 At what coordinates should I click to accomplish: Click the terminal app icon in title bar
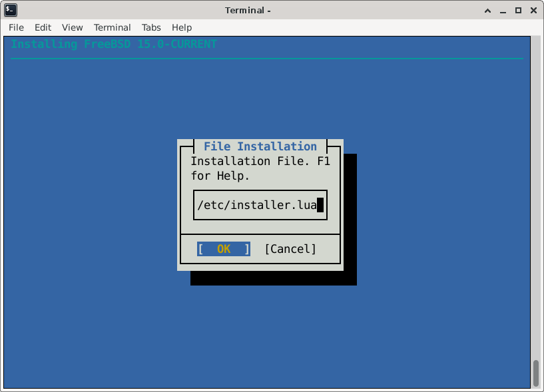pos(11,10)
